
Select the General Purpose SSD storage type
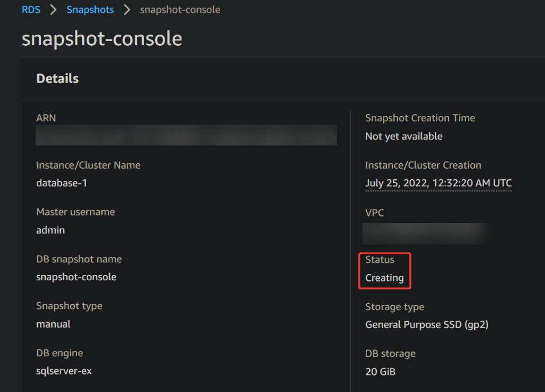click(427, 324)
